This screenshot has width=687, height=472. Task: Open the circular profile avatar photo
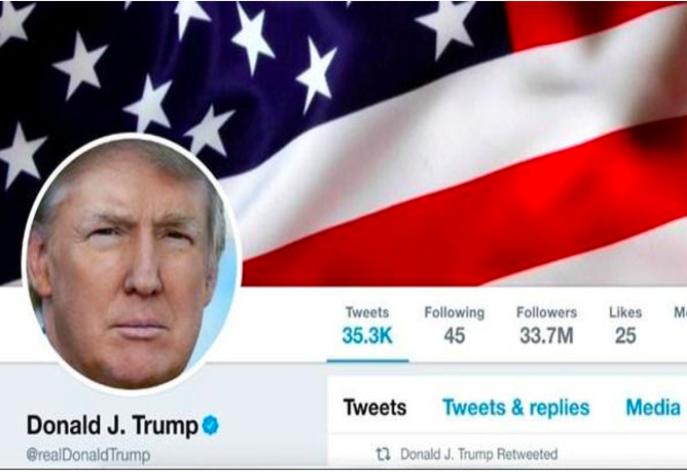click(x=131, y=264)
